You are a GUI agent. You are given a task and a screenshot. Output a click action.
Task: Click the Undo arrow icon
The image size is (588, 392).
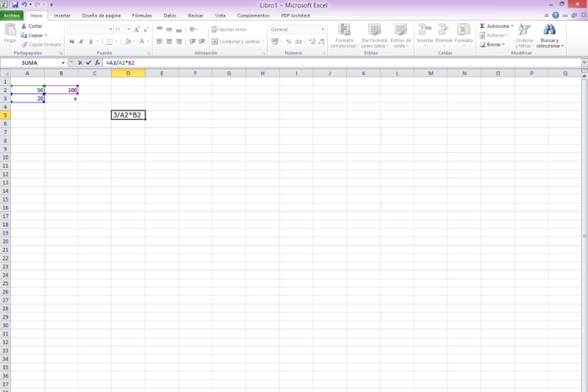(24, 5)
